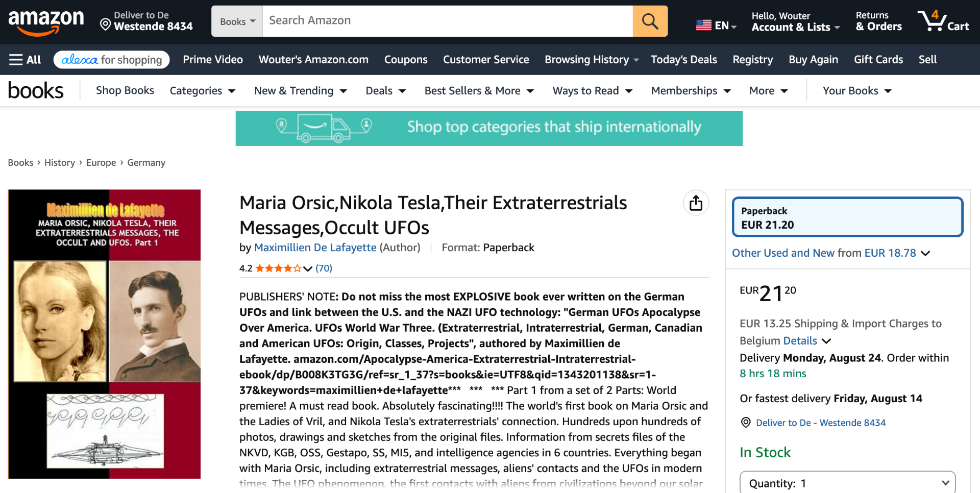
Task: Expand Your Books dropdown
Action: coord(857,91)
